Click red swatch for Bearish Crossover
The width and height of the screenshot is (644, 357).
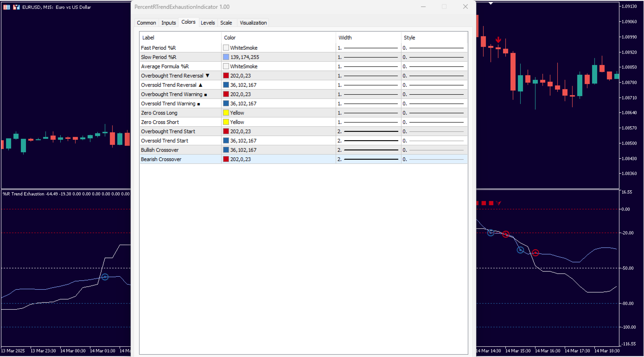tap(226, 159)
